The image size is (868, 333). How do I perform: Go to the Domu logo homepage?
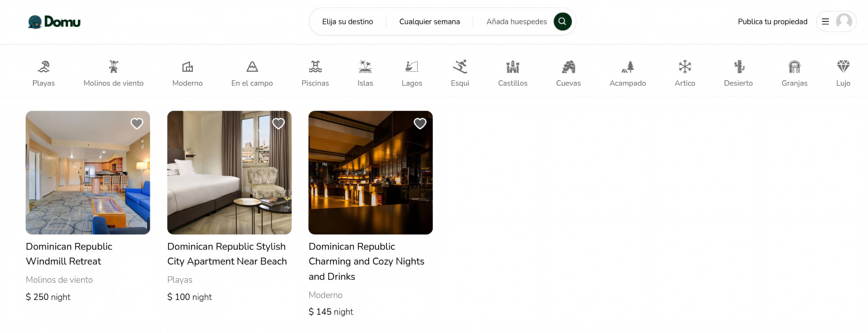coord(54,22)
